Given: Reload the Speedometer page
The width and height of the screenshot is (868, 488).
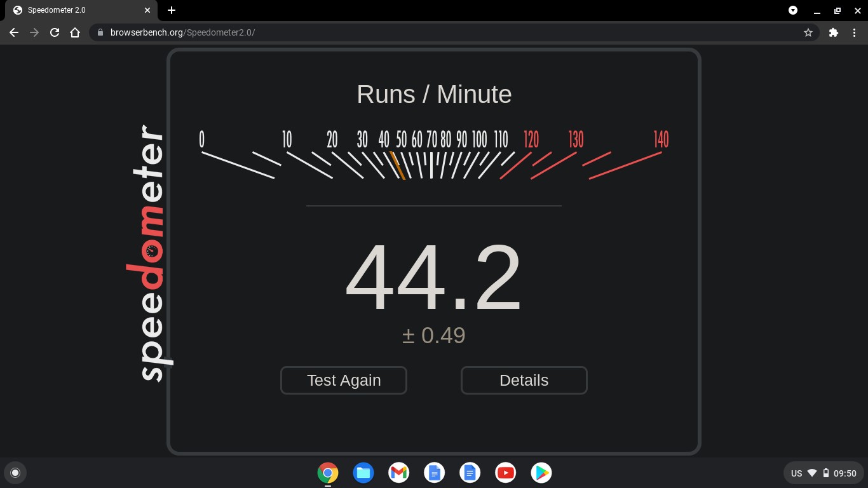Looking at the screenshot, I should click(55, 32).
